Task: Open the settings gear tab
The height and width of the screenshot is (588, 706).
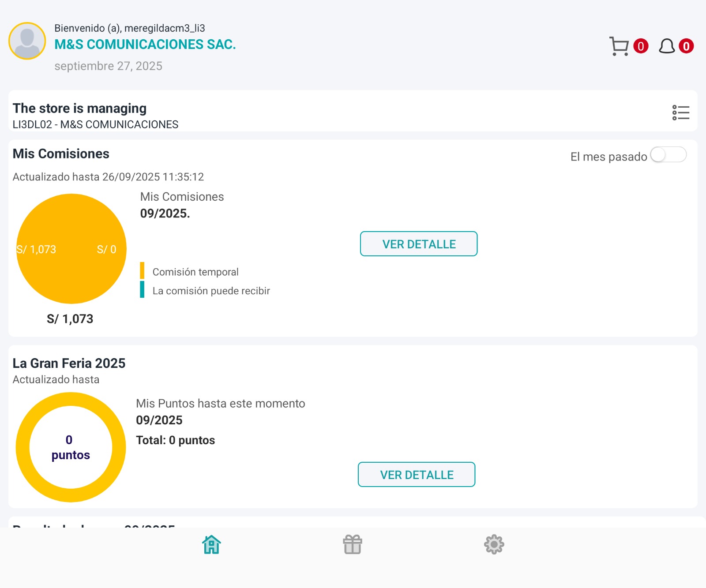Action: click(x=494, y=545)
